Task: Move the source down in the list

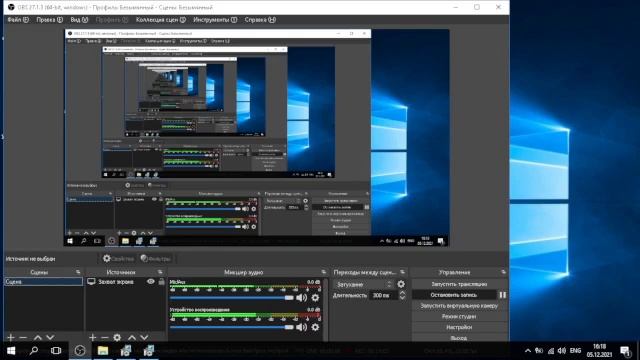Action: [144, 338]
